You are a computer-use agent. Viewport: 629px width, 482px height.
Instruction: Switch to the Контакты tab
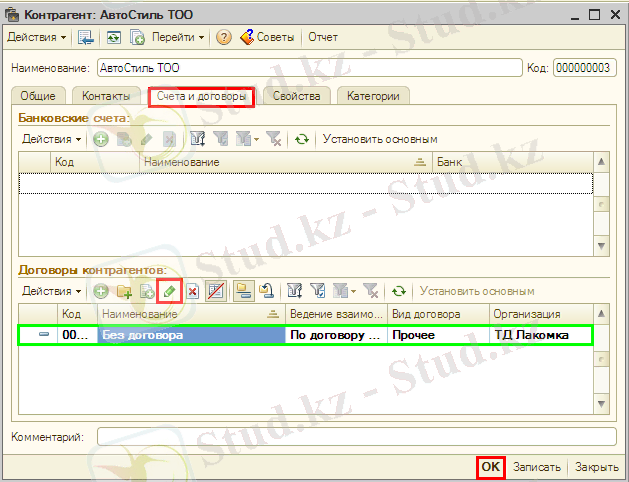106,96
